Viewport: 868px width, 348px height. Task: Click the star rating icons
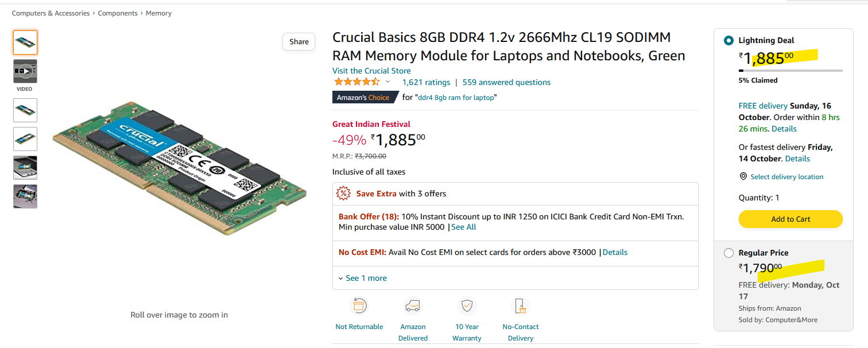pos(356,82)
